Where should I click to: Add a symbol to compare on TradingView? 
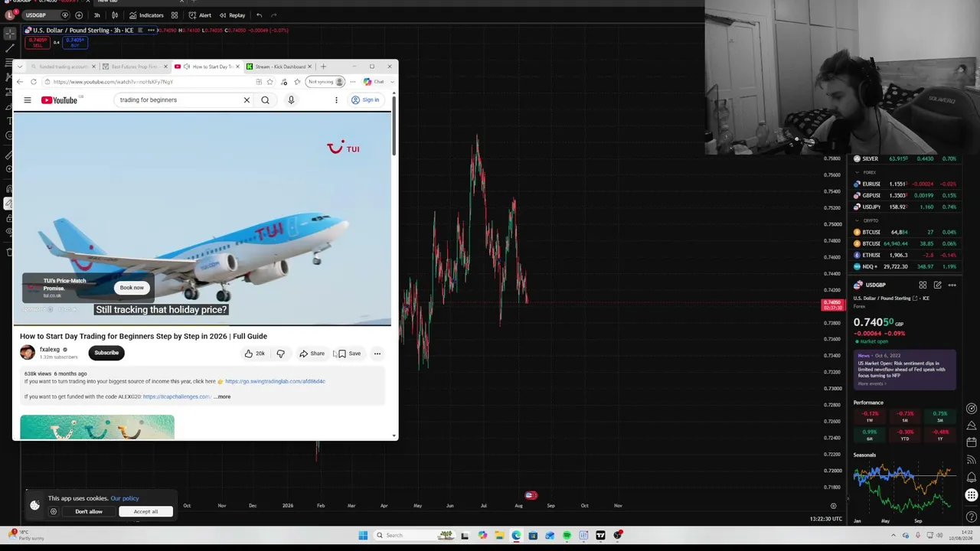pos(79,15)
